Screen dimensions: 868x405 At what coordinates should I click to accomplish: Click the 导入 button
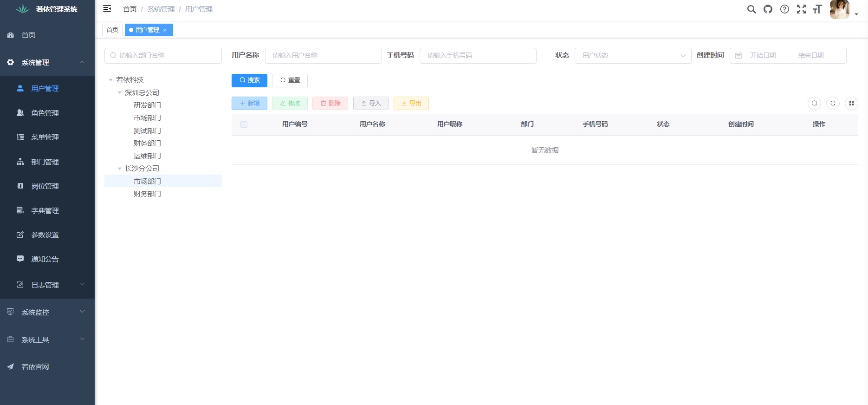(x=371, y=103)
